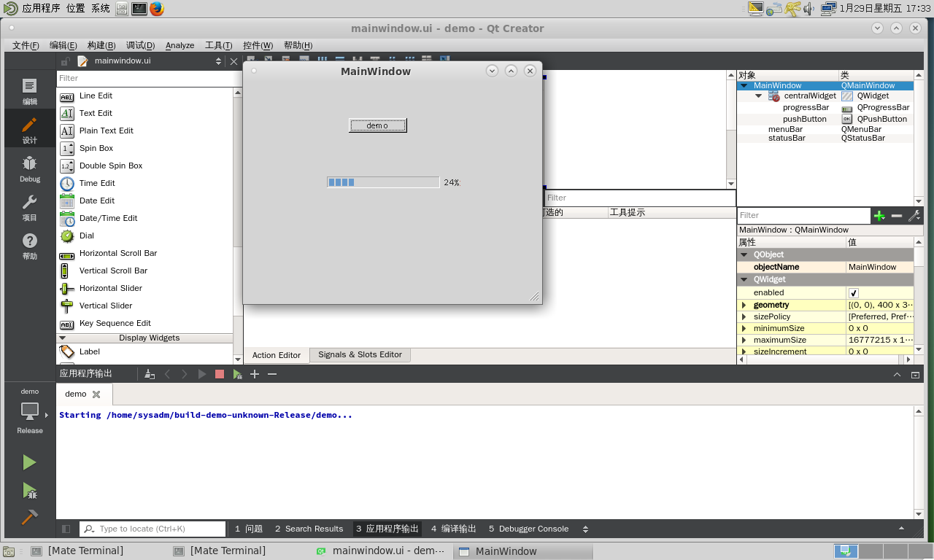Click the progress bar in MainWindow

pyautogui.click(x=383, y=182)
